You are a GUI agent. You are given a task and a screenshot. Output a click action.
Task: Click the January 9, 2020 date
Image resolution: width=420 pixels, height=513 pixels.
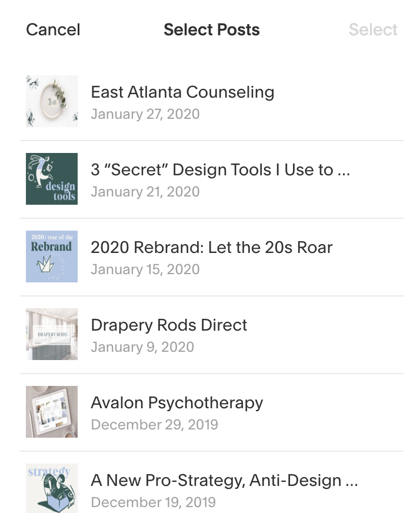(142, 347)
